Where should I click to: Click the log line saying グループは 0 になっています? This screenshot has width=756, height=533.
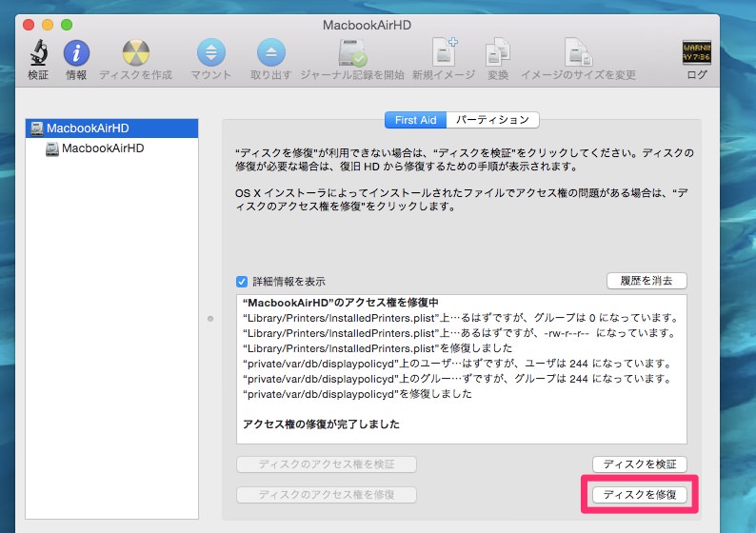[462, 318]
